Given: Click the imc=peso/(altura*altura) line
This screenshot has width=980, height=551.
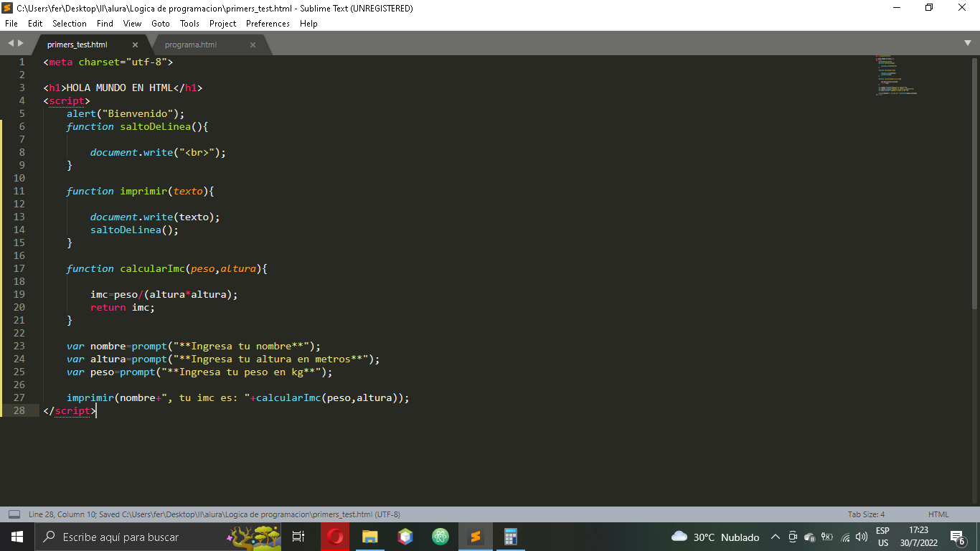Looking at the screenshot, I should pos(164,294).
